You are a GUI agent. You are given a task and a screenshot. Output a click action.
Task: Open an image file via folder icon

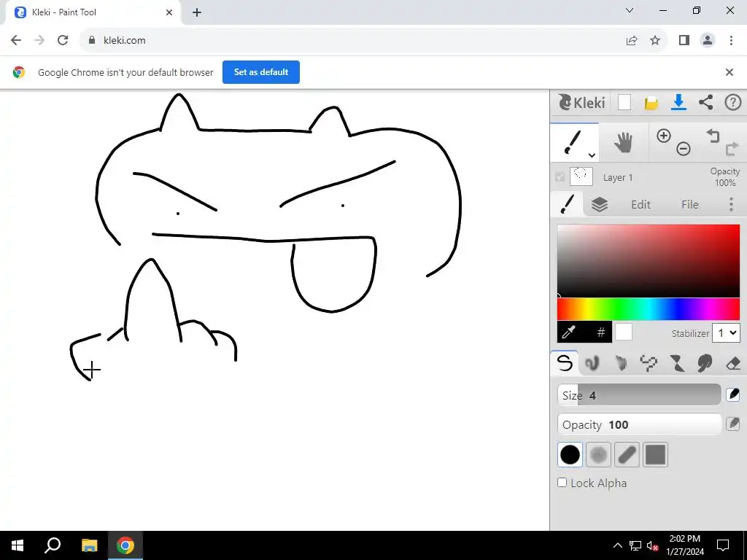tap(651, 103)
